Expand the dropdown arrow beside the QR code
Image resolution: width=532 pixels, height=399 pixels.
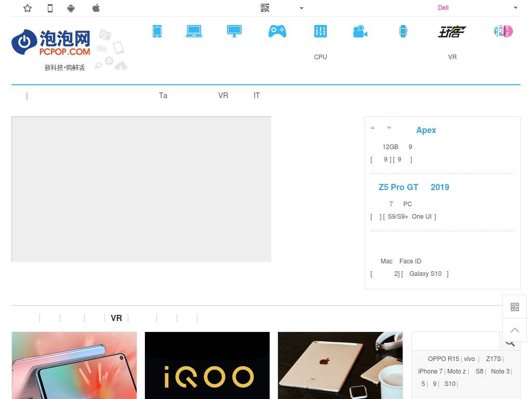click(302, 8)
